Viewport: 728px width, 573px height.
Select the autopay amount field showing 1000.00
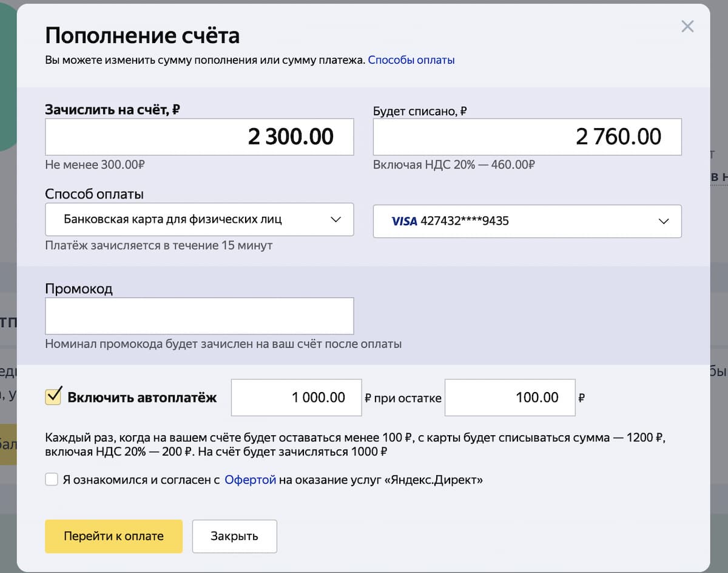point(296,398)
